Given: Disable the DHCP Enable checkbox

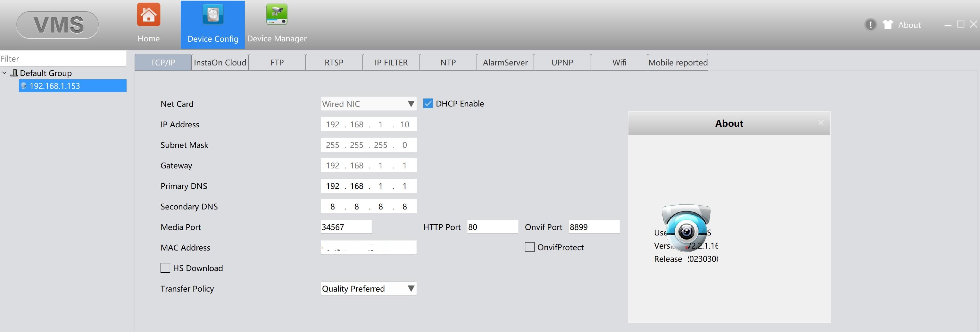Looking at the screenshot, I should [x=428, y=104].
